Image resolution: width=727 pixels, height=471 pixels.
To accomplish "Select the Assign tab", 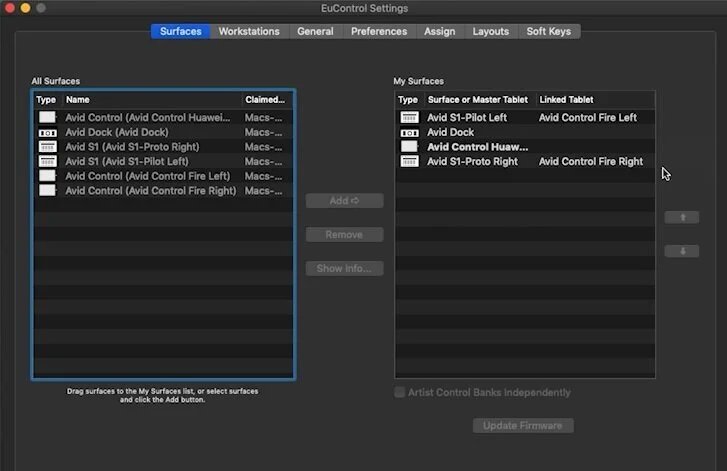I will (x=440, y=32).
